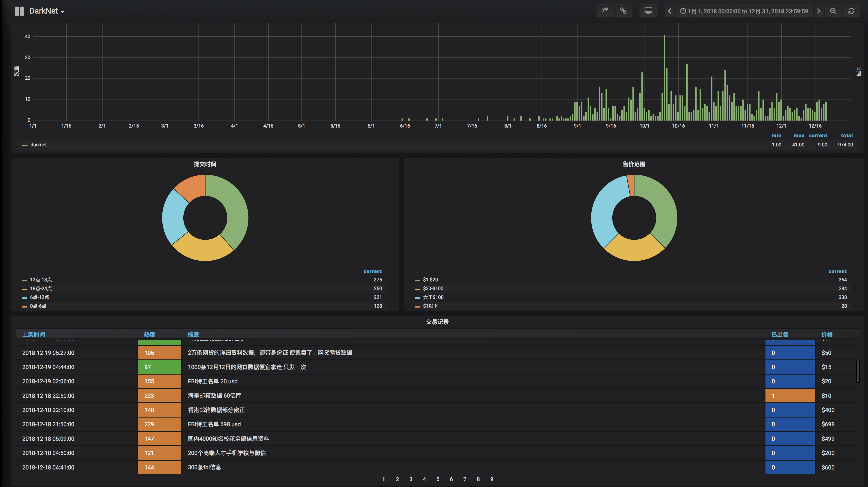This screenshot has height=487, width=868.
Task: Enter TV mode via monitor icon
Action: coord(648,11)
